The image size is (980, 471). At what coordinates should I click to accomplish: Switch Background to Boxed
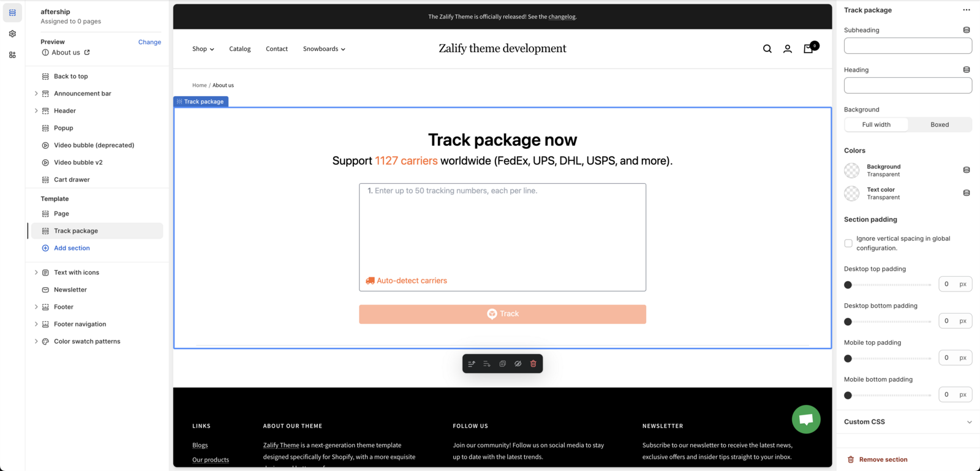click(x=939, y=124)
